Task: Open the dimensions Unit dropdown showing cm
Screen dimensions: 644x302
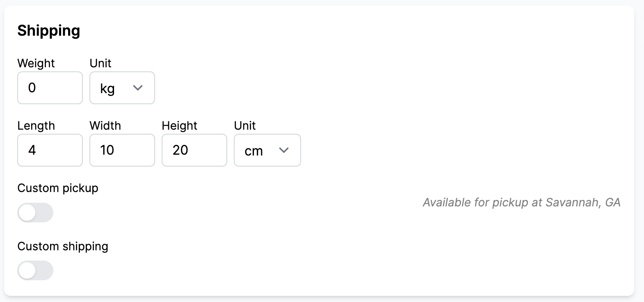Action: tap(267, 151)
